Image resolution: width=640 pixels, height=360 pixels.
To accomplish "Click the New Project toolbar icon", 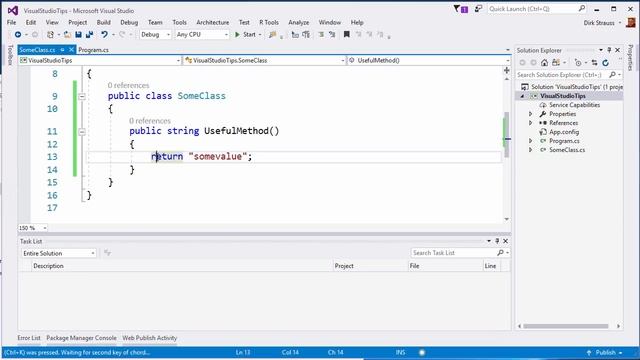I will 50,35.
